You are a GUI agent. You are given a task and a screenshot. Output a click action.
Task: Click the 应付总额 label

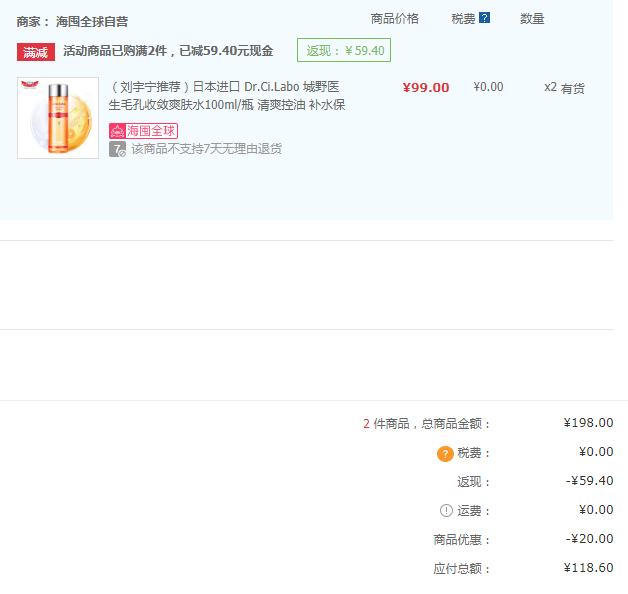coord(461,569)
